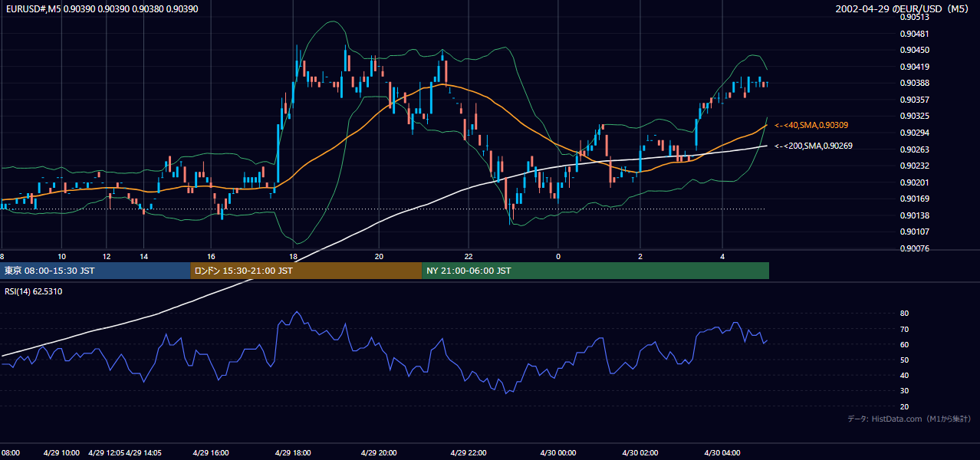Click the 0.90481 price axis label
The width and height of the screenshot is (980, 460).
click(x=914, y=34)
